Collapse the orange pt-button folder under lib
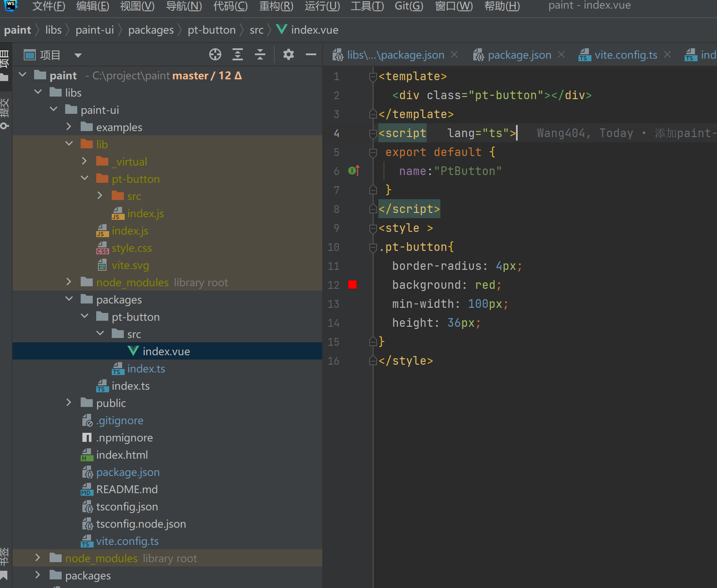Viewport: 717px width, 588px height. tap(85, 178)
